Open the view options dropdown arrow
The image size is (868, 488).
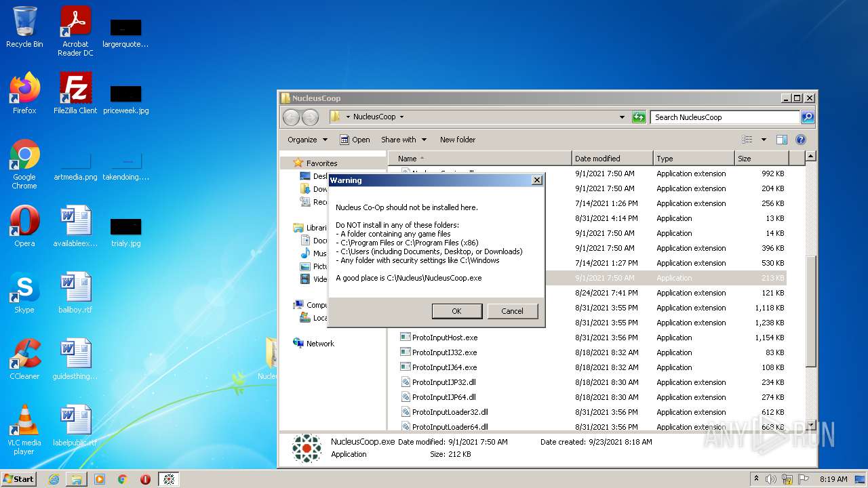(x=764, y=140)
